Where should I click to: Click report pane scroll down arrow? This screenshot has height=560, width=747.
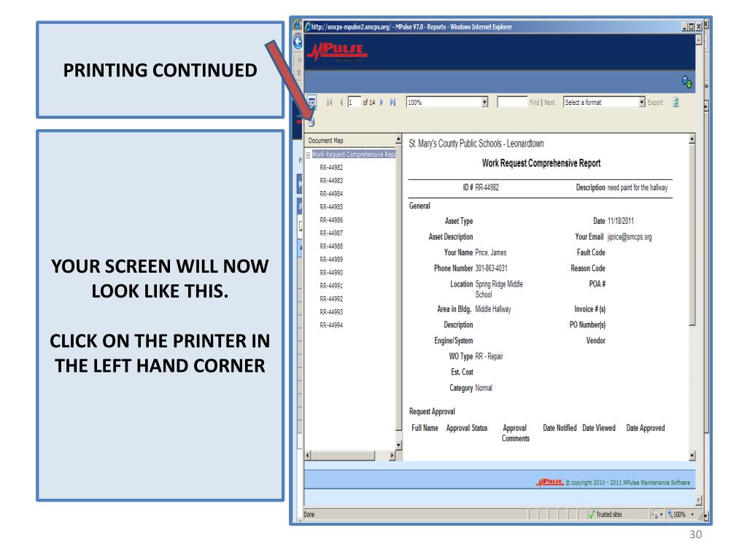tap(692, 456)
